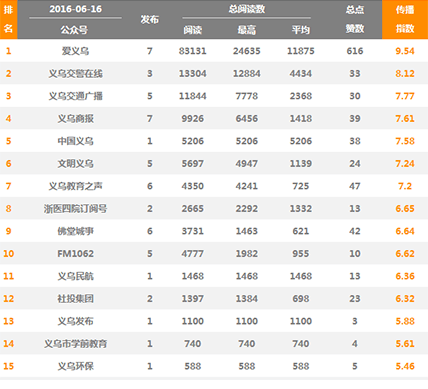Select the 义乌市学前教育 row name
The image size is (428, 389).
point(75,344)
